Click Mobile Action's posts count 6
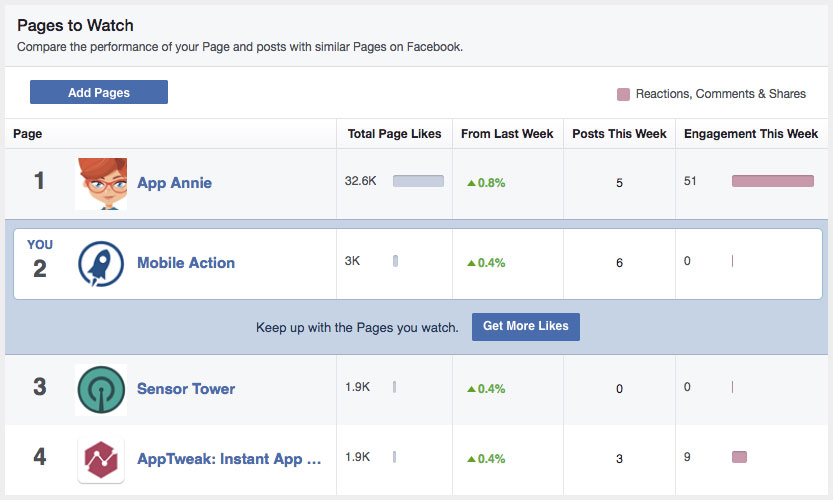833x500 pixels. point(619,263)
